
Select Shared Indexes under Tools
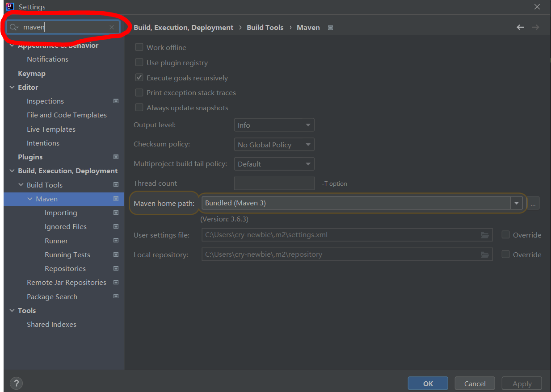(x=51, y=324)
